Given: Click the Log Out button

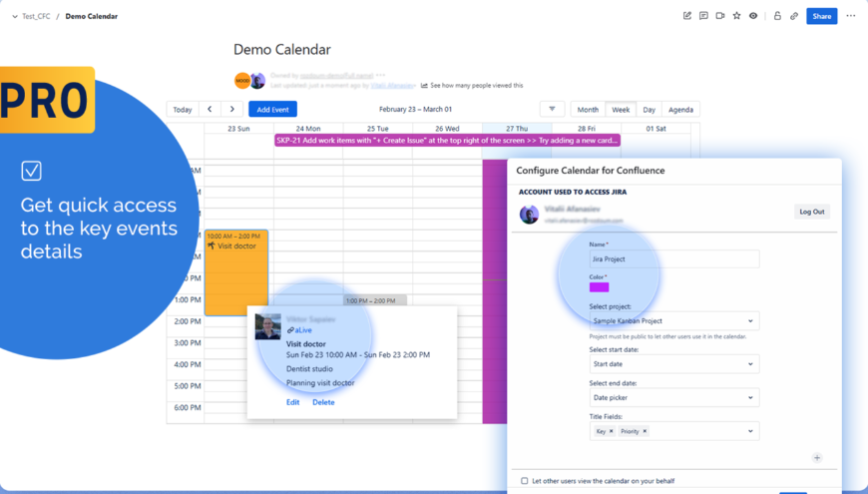Looking at the screenshot, I should (x=811, y=212).
